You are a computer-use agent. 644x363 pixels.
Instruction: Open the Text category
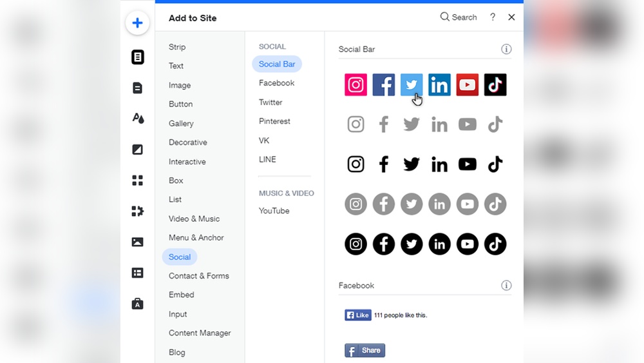coord(176,66)
